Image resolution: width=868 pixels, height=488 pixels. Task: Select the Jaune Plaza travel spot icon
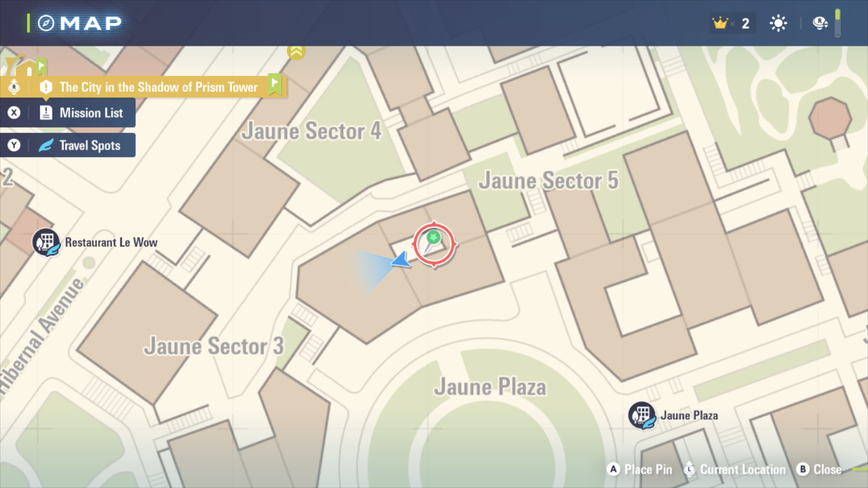(642, 415)
